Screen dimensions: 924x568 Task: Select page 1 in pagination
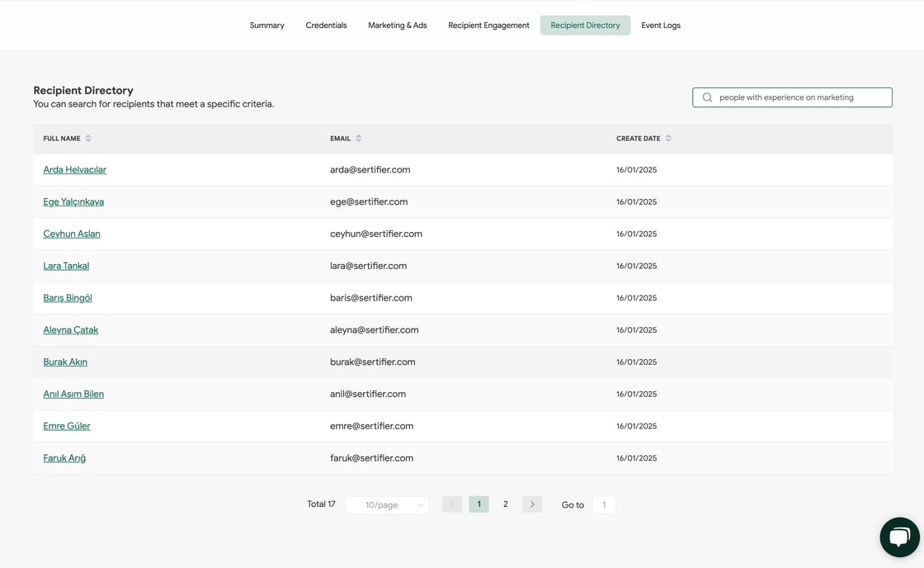tap(479, 504)
